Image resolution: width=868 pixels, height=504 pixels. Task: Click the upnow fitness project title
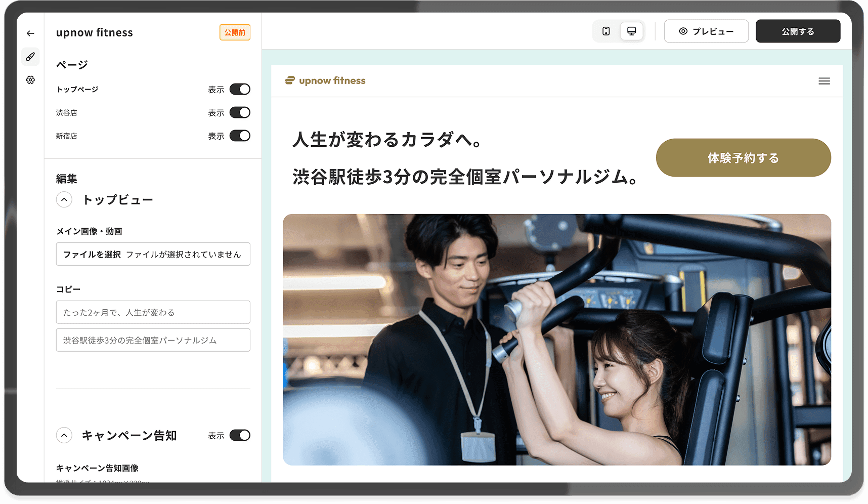[95, 33]
